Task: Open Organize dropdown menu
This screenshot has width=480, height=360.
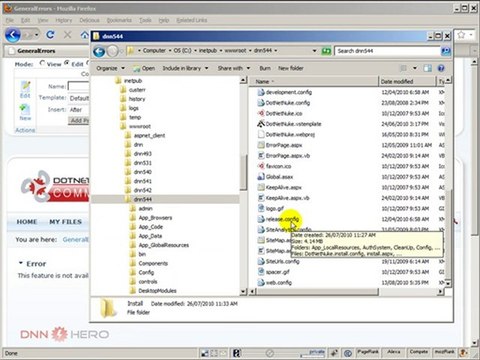Action: click(110, 68)
